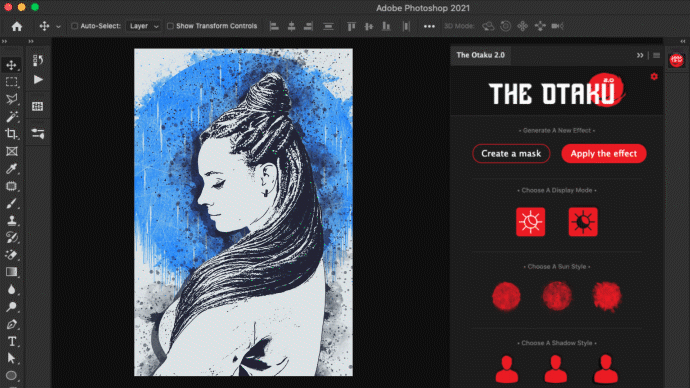Distribute vertically in options bar
The height and width of the screenshot is (388, 690).
pyautogui.click(x=328, y=26)
